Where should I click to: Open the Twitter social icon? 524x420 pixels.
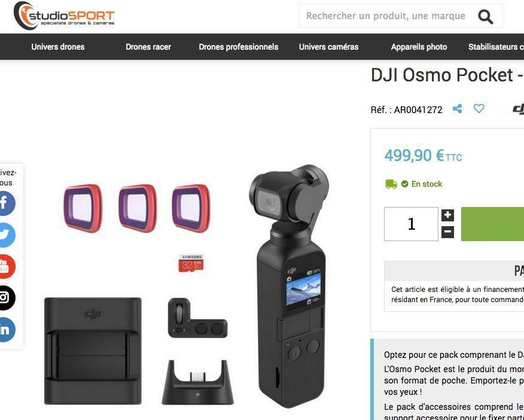6,235
